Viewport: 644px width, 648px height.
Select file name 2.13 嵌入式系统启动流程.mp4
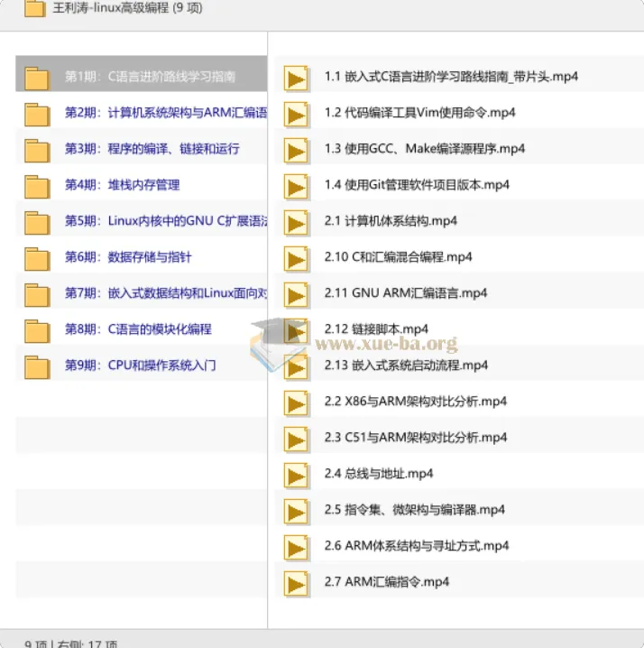[x=406, y=366]
